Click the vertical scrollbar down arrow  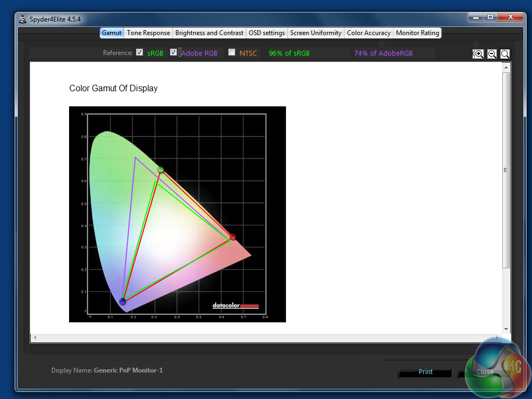point(506,329)
